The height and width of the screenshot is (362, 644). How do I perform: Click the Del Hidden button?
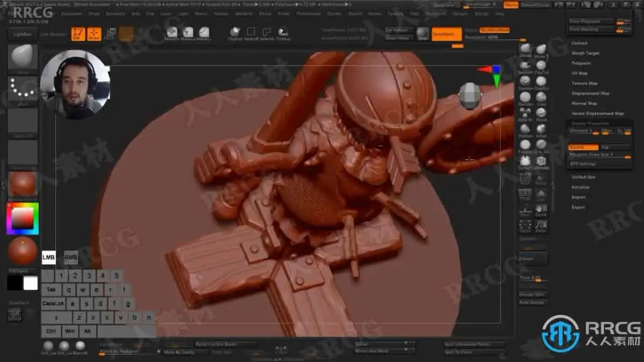tap(398, 30)
